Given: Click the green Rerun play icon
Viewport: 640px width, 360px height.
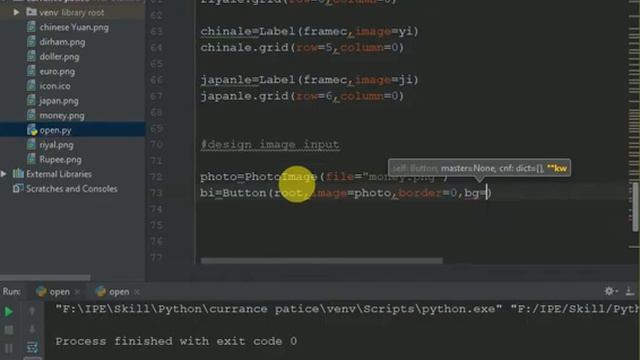Looking at the screenshot, I should pos(8,312).
